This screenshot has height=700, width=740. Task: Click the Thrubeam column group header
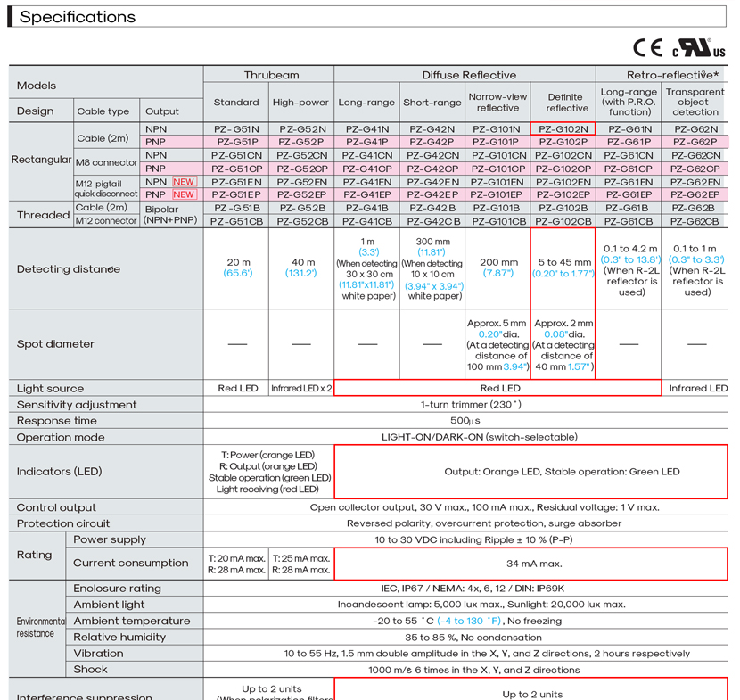pyautogui.click(x=271, y=75)
